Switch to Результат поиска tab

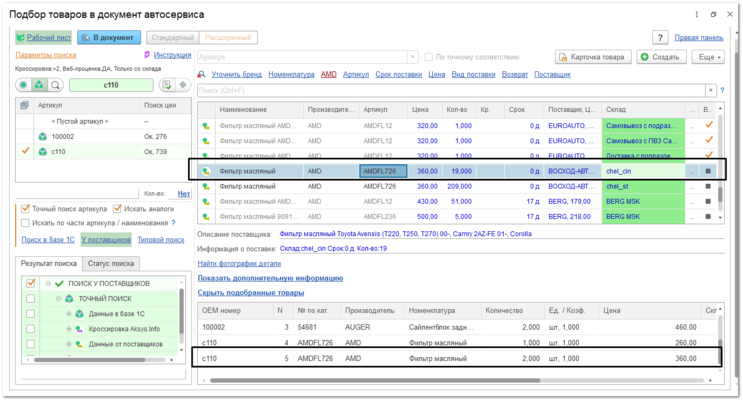pos(49,264)
